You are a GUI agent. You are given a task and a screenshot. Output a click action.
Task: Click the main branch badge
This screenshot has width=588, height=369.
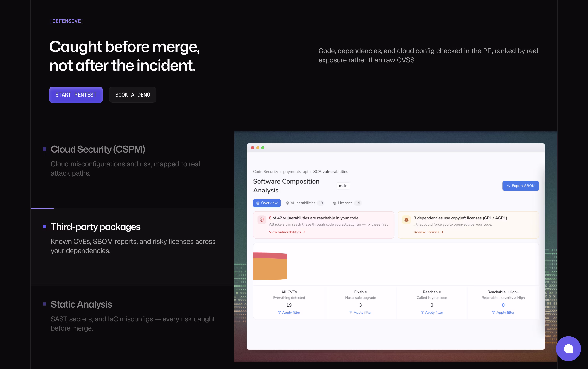pos(343,186)
